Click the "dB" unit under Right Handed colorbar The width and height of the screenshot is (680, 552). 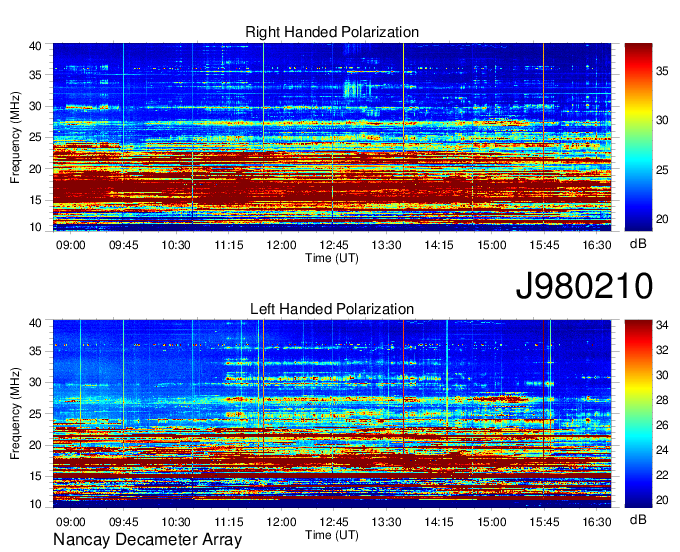click(x=638, y=244)
